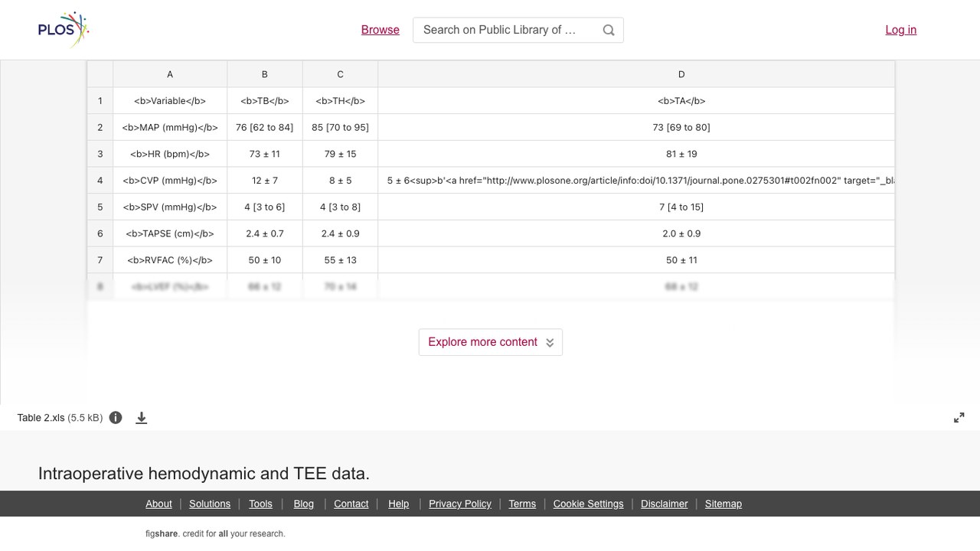Screen dimensions: 980x551
Task: Click the HR (bpm) cell
Action: click(x=170, y=154)
